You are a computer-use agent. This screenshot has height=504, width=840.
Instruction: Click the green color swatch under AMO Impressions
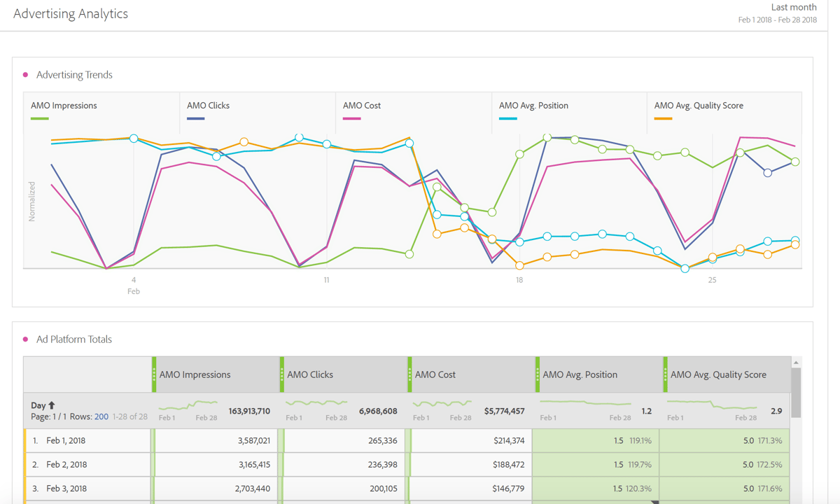(x=40, y=118)
